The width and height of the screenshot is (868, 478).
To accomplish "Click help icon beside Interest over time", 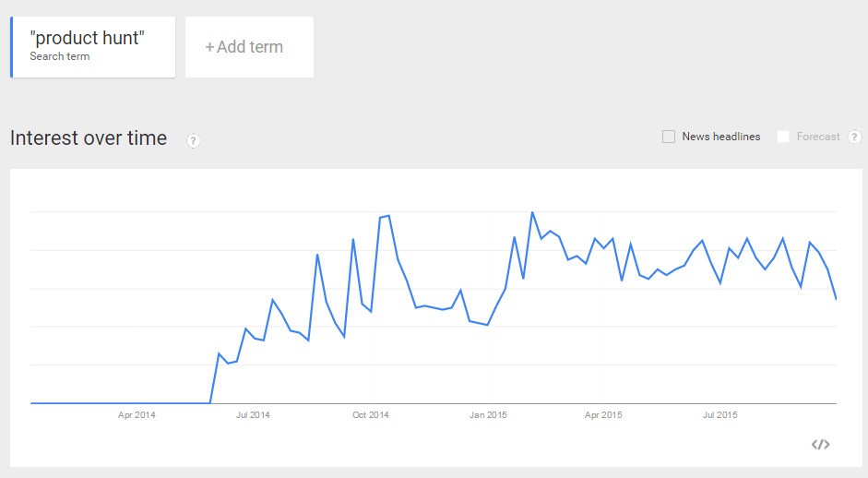I will tap(194, 141).
